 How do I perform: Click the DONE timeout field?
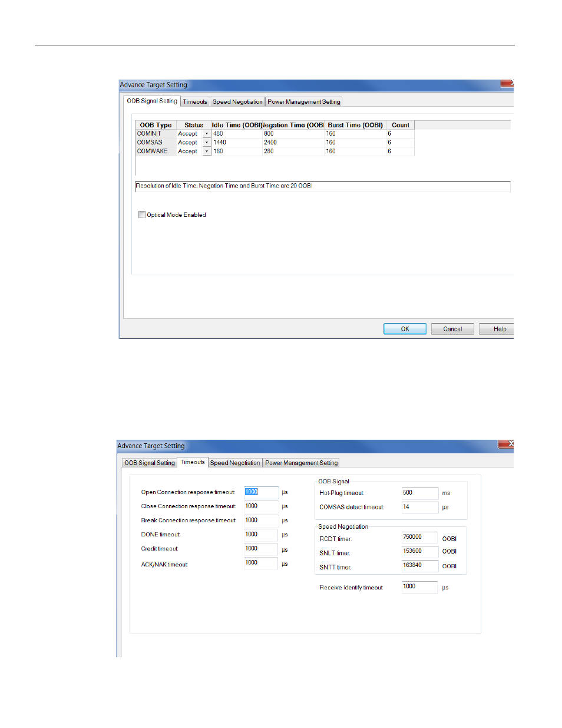261,535
